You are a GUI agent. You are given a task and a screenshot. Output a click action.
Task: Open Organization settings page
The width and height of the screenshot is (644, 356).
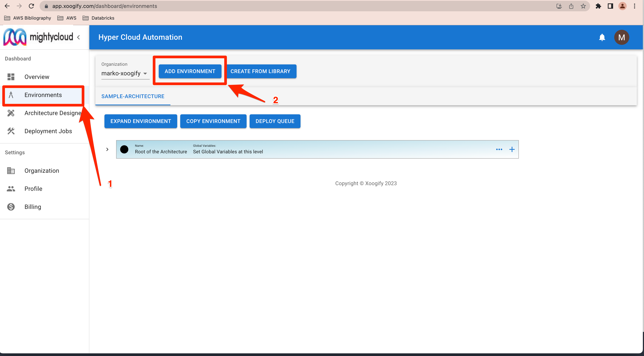41,171
